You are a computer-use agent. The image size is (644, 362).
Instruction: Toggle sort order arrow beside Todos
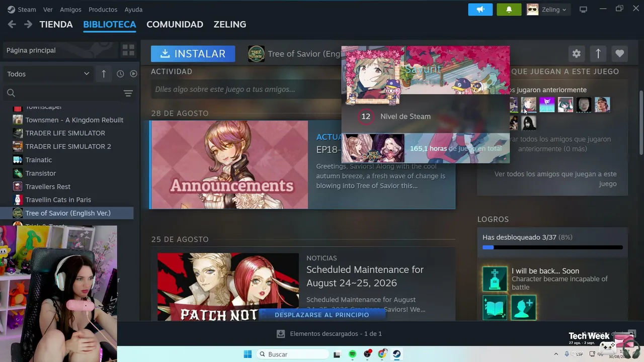tap(104, 74)
